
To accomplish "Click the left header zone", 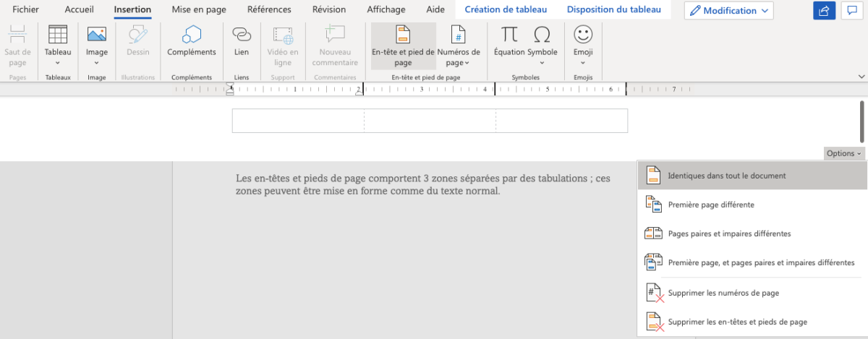I will coord(298,121).
